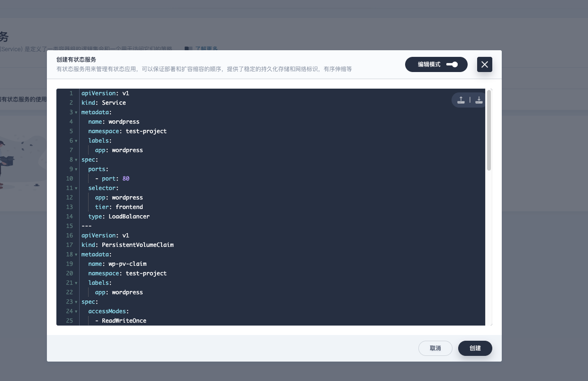Click the upload YAML icon in editor
This screenshot has height=381, width=588.
461,100
